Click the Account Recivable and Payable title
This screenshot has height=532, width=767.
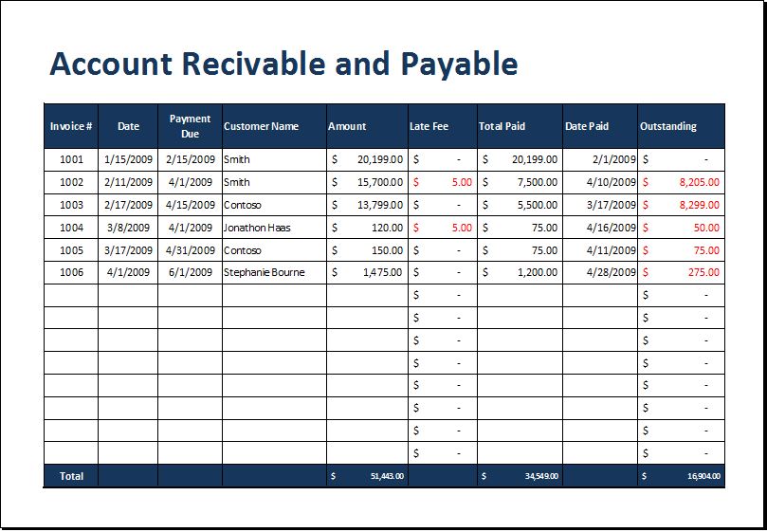pyautogui.click(x=283, y=64)
